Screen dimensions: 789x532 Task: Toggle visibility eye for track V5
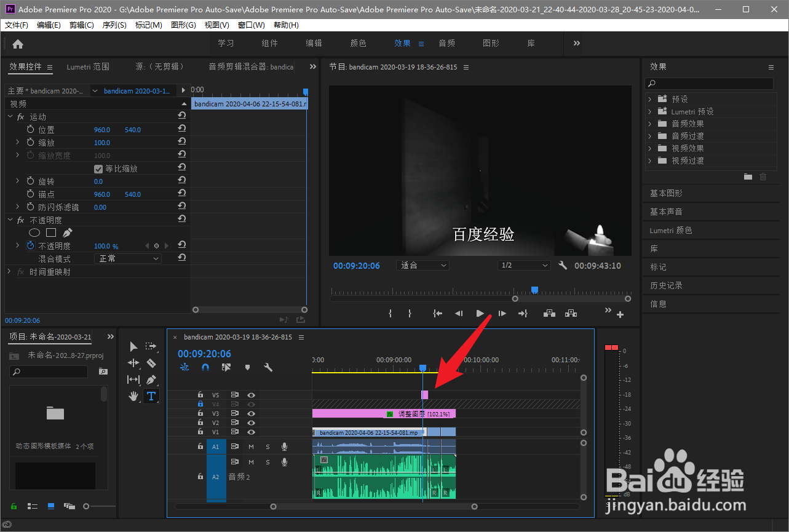click(x=251, y=395)
